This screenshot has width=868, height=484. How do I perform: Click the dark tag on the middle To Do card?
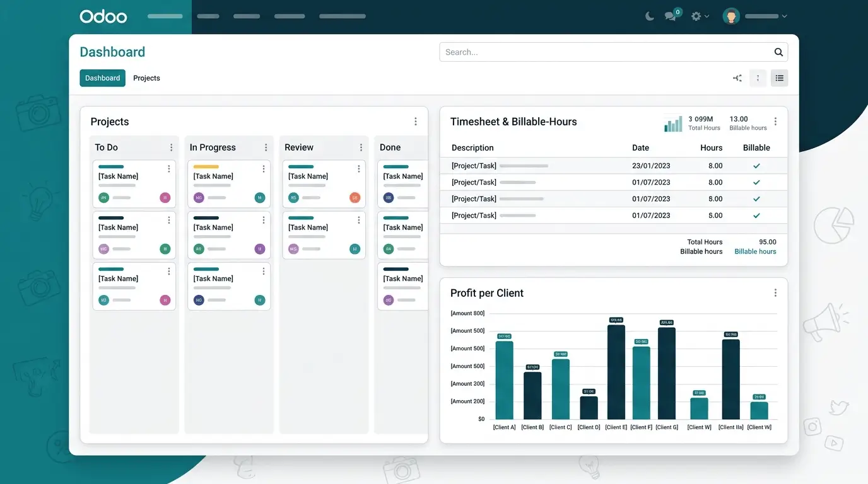coord(111,218)
